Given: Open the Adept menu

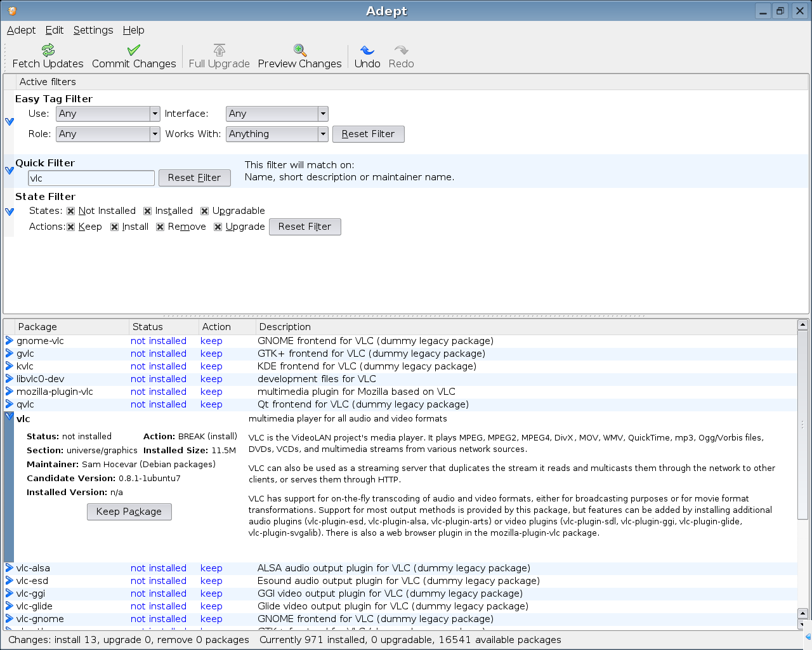Looking at the screenshot, I should pos(21,30).
